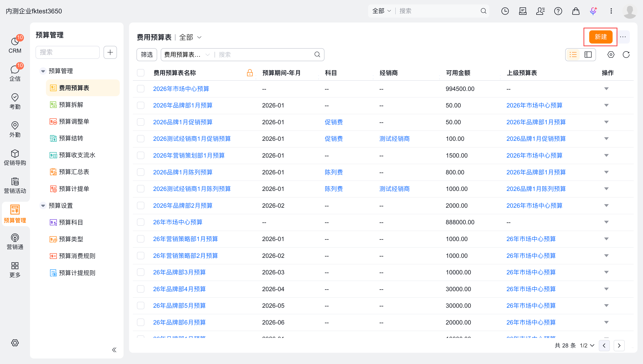Open the more options ellipsis next to 新建
The height and width of the screenshot is (364, 643).
(623, 37)
